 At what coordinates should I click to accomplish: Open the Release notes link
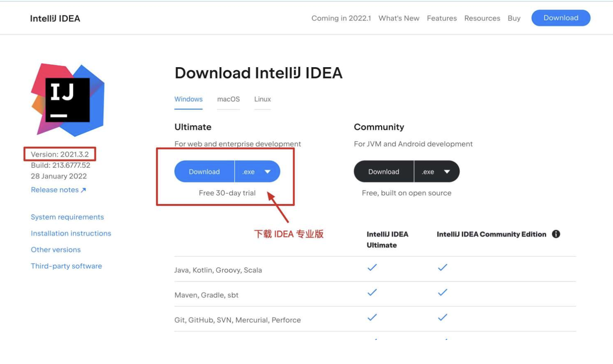(x=58, y=190)
